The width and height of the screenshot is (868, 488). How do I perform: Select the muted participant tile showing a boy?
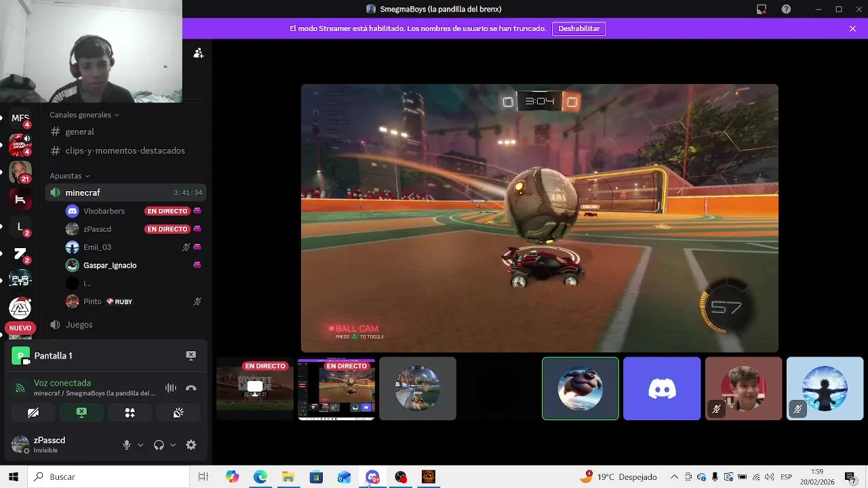click(x=743, y=388)
